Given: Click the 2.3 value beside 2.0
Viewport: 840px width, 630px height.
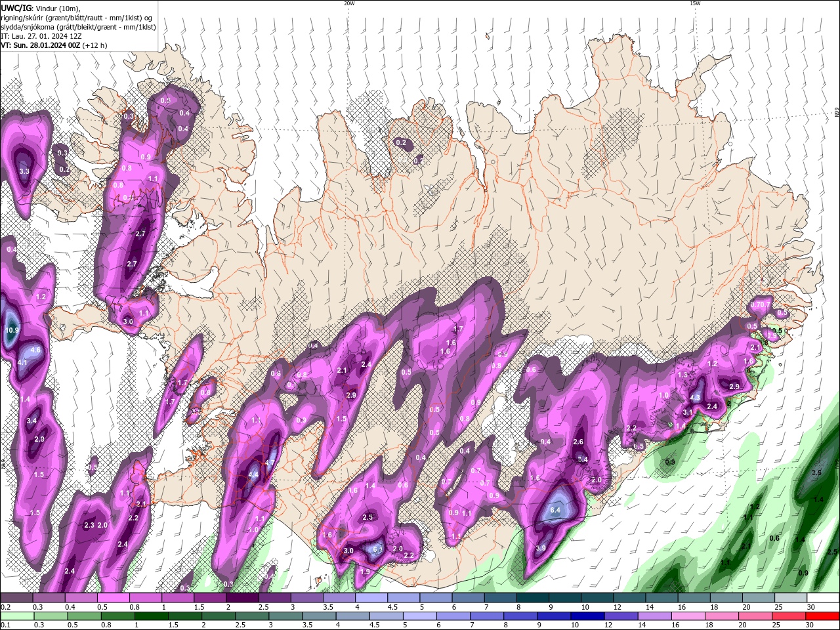Looking at the screenshot, I should click(x=89, y=525).
